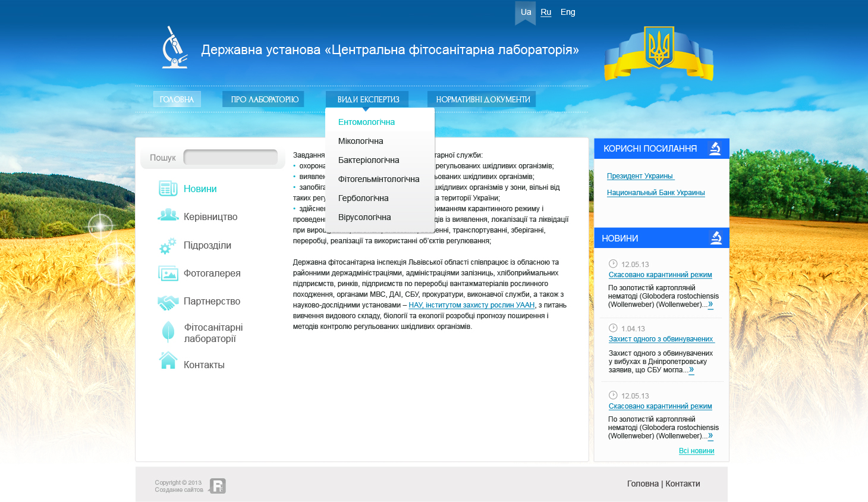The image size is (868, 502).
Task: Click the people icon beside Керівництво
Action: point(168,215)
